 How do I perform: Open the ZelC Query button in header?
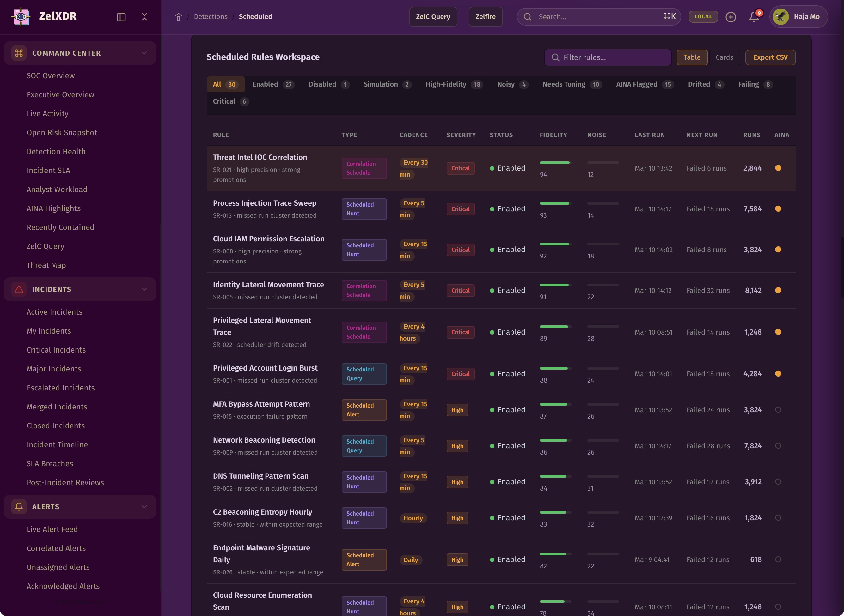pyautogui.click(x=433, y=17)
